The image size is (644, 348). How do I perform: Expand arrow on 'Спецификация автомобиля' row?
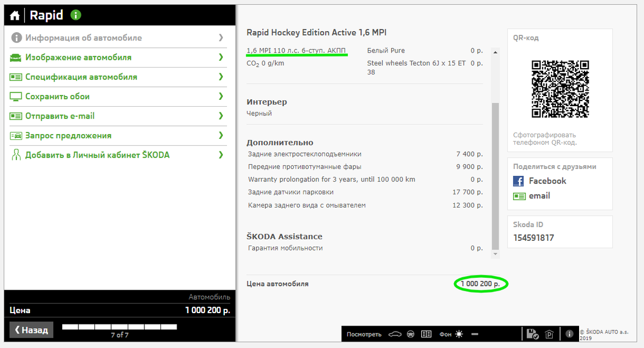221,77
